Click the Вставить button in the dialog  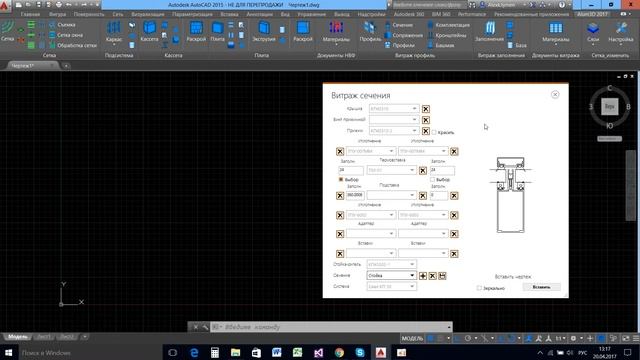542,287
